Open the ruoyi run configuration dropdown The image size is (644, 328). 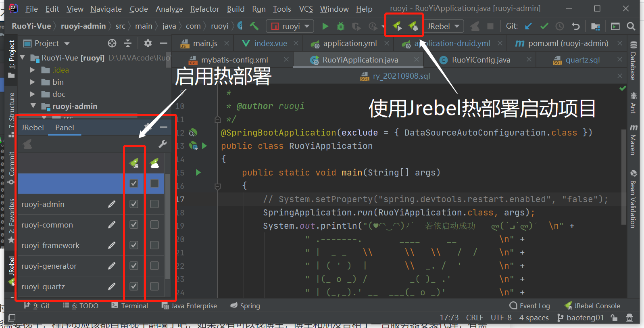pyautogui.click(x=290, y=26)
